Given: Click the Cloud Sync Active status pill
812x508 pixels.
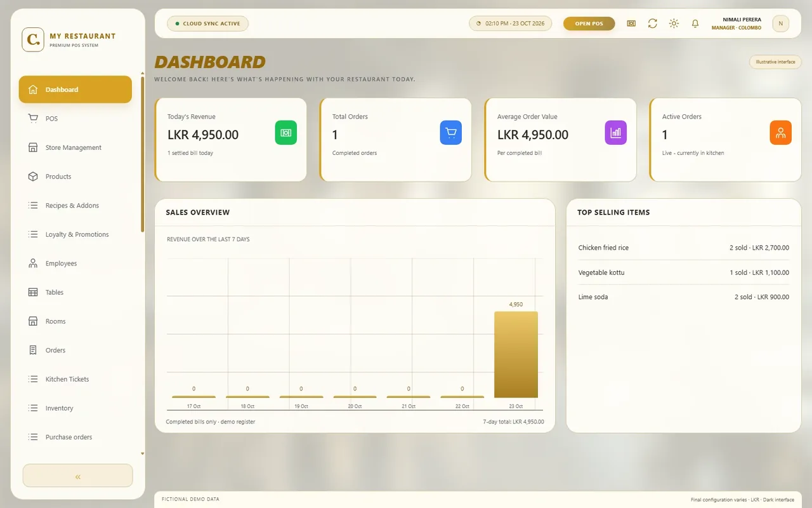Looking at the screenshot, I should point(207,23).
